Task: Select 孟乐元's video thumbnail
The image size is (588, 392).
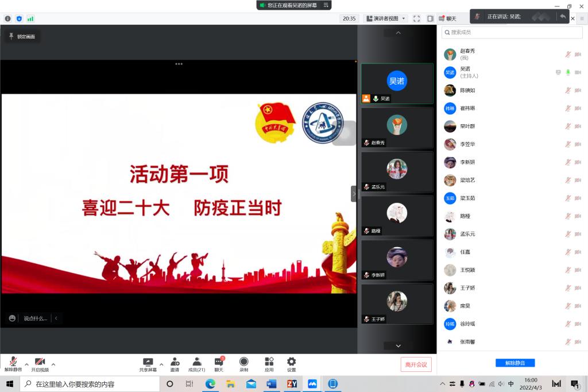Action: 397,171
